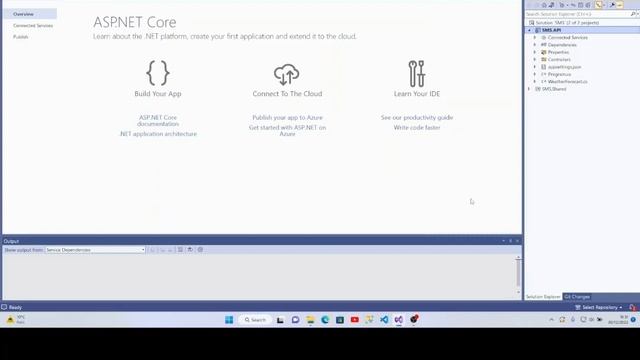Click the Connect To The Cloud icon
This screenshot has width=640, height=360.
[287, 74]
